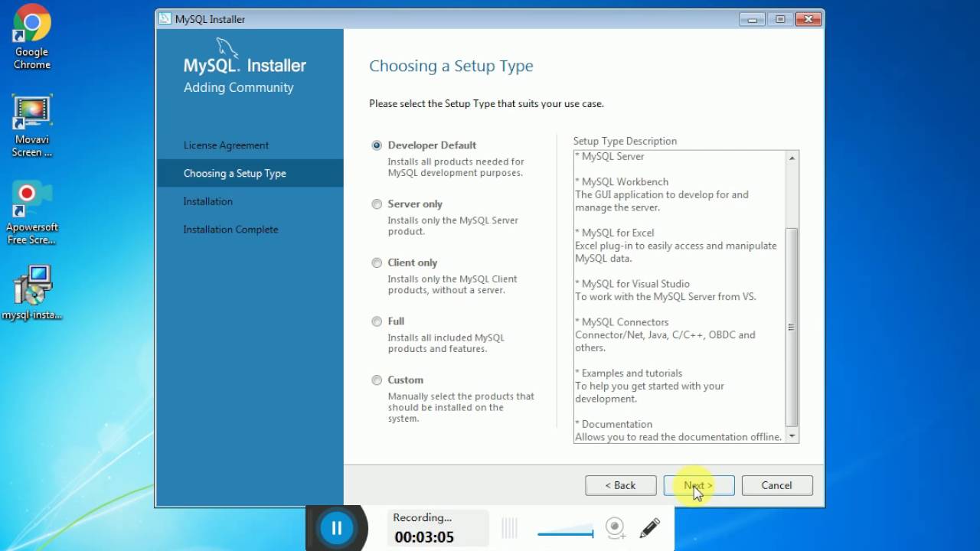Open Google Chrome desktop shortcut
980x551 pixels.
pos(31,37)
